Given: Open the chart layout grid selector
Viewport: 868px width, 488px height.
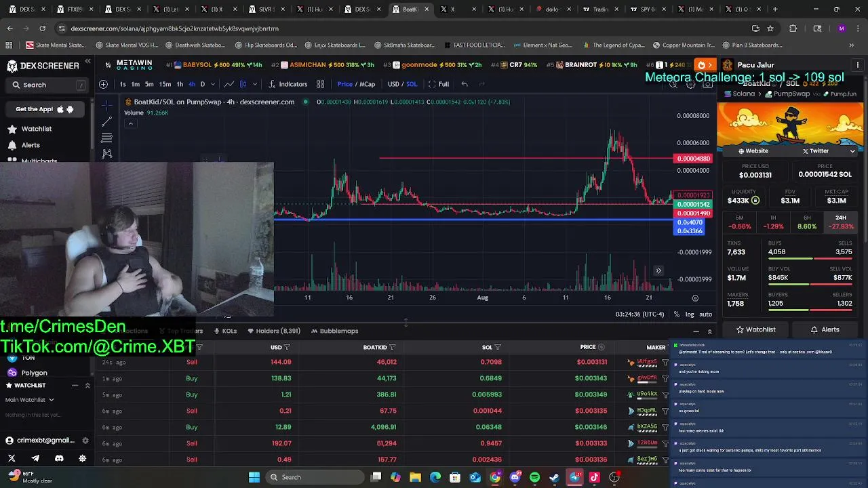Looking at the screenshot, I should tap(320, 84).
